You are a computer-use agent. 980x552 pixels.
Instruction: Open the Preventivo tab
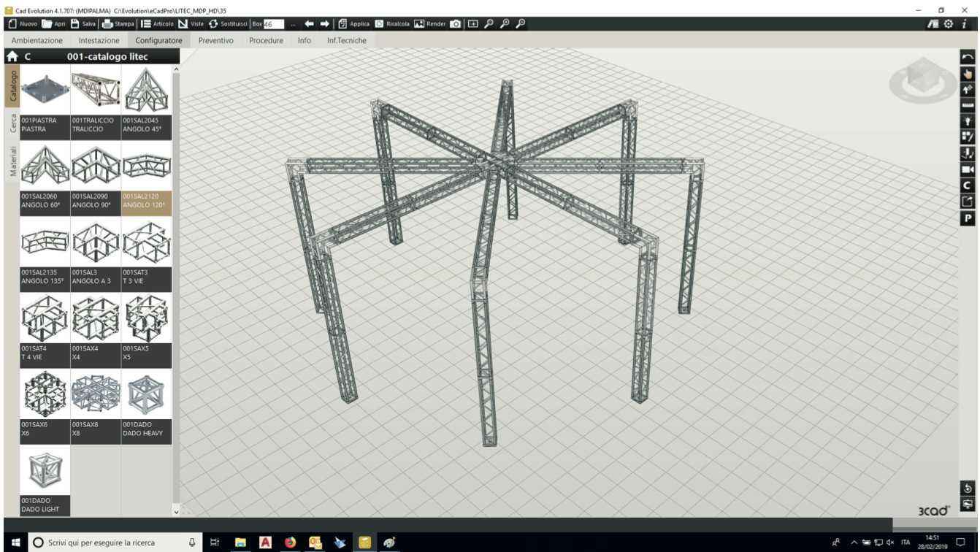coord(215,40)
